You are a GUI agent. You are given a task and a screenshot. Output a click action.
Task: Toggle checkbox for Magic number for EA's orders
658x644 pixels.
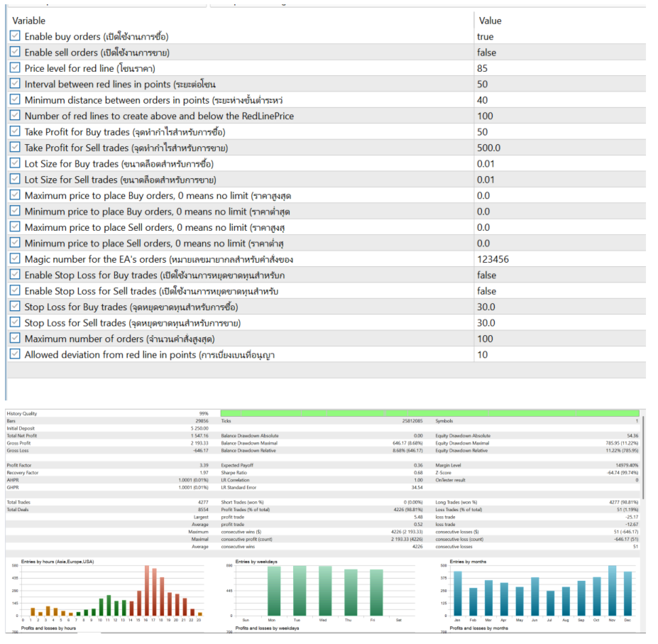click(x=15, y=258)
